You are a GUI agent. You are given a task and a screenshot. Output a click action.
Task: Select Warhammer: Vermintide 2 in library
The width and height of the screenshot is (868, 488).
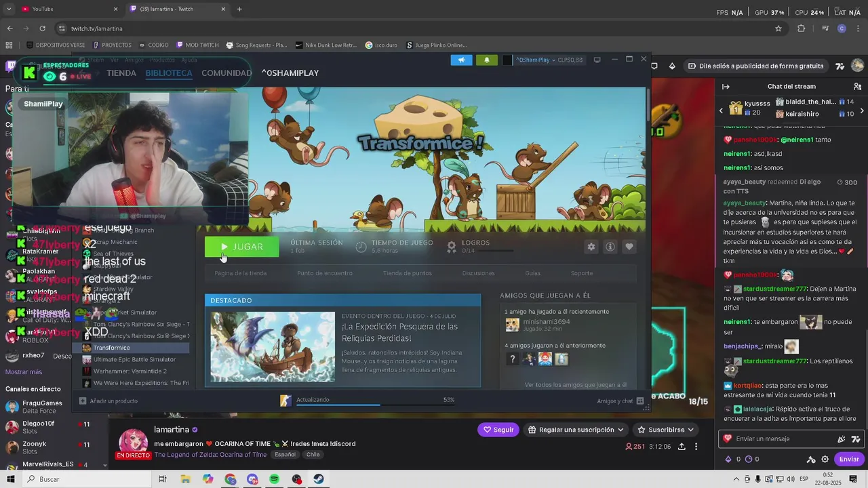[x=130, y=371]
